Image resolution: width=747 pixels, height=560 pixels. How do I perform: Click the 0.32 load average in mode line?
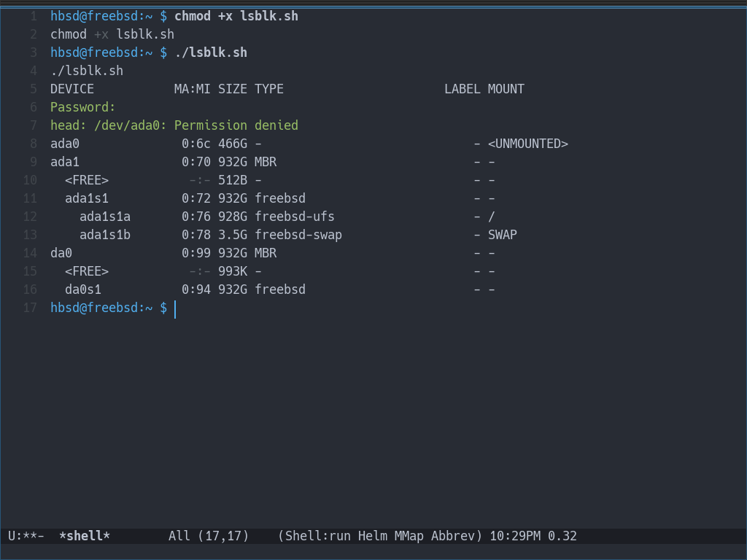click(x=562, y=536)
